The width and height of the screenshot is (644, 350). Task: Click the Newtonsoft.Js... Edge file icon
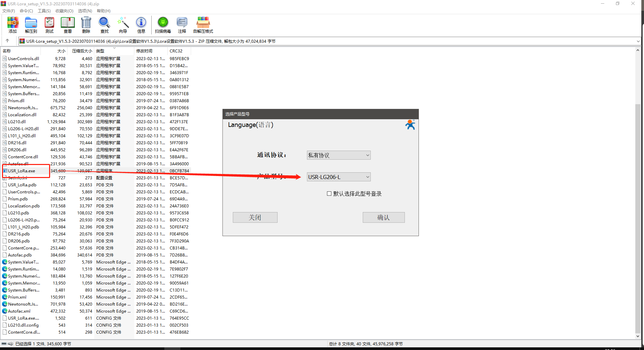[5, 304]
